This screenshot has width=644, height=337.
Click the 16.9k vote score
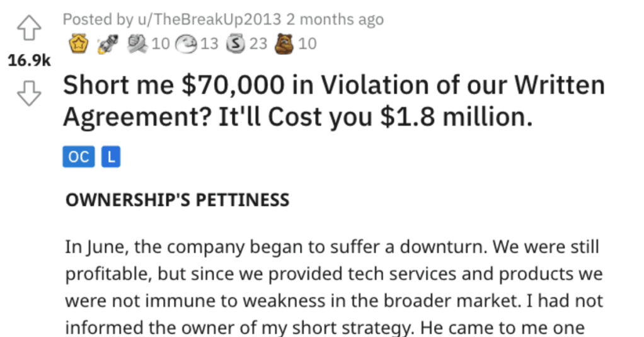29,60
